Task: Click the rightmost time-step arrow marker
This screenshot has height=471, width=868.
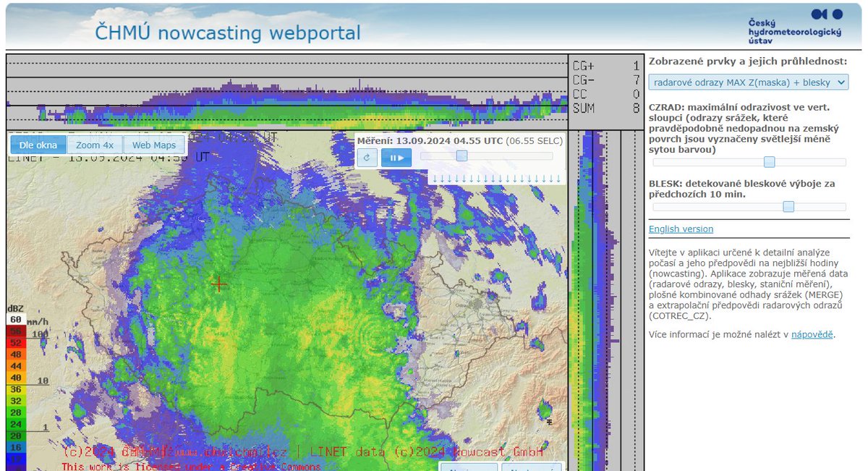Action: coord(558,179)
